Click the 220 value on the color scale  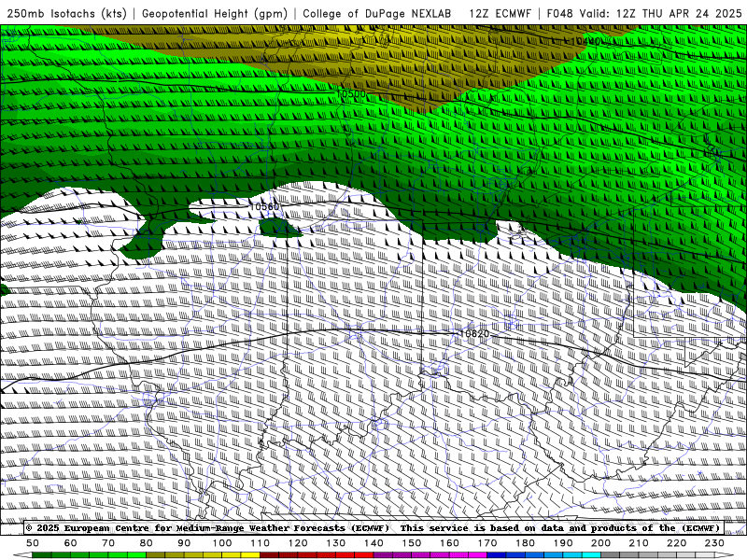(676, 543)
